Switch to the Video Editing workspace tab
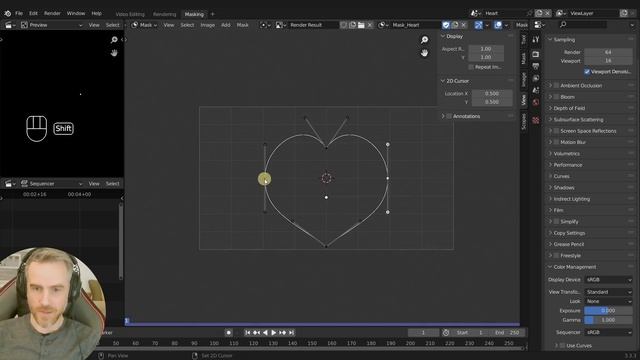640x360 pixels. coord(130,14)
